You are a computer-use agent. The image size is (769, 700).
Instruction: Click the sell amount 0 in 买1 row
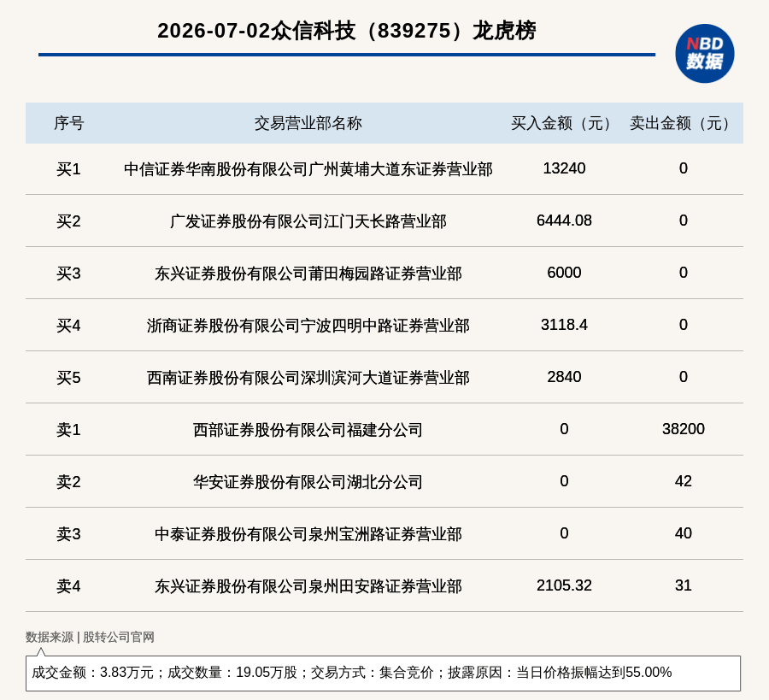pyautogui.click(x=684, y=168)
